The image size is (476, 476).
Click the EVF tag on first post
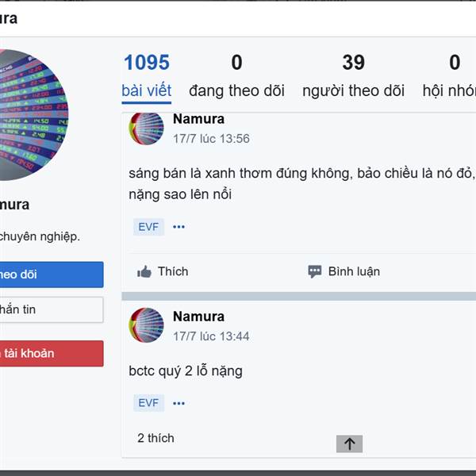[x=148, y=227]
